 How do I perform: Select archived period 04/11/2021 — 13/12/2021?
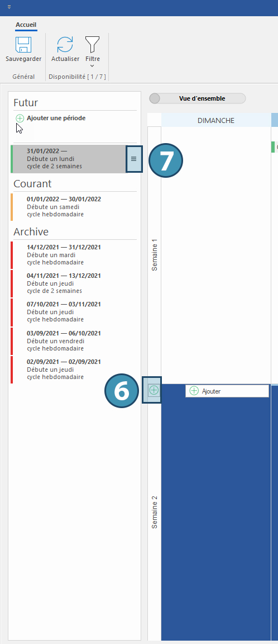pos(74,283)
